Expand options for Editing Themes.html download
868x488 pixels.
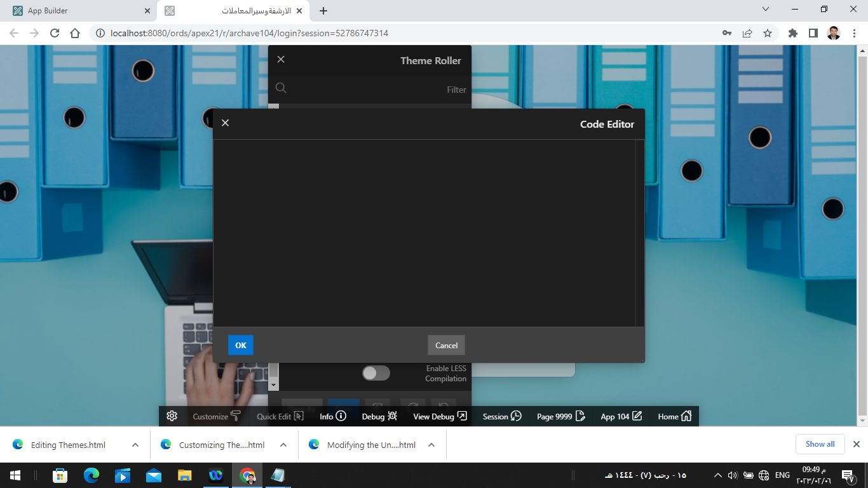click(x=134, y=445)
